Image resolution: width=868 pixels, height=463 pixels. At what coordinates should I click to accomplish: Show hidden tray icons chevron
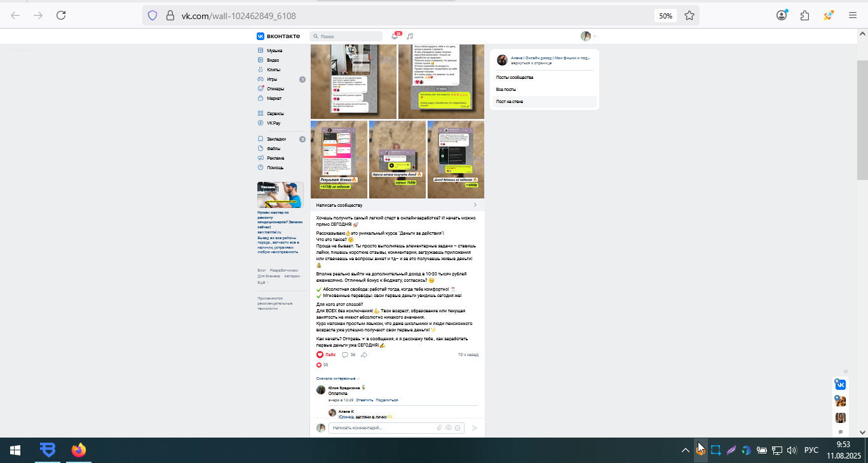685,450
